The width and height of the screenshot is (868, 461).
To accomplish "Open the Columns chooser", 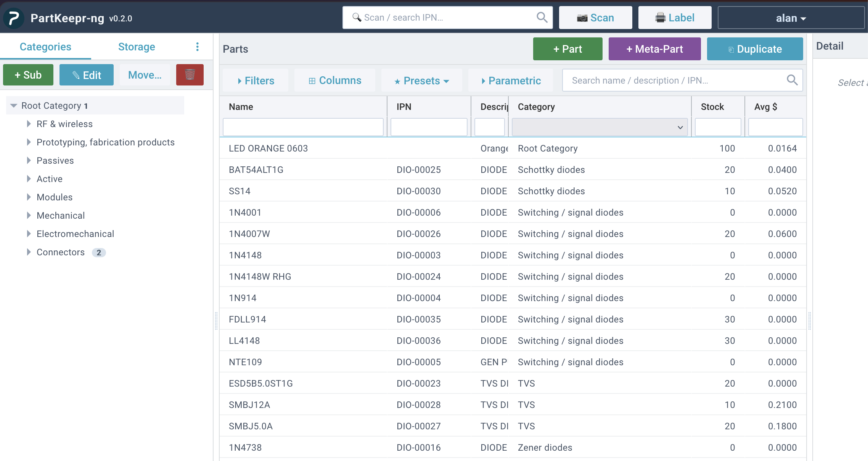I will point(335,81).
